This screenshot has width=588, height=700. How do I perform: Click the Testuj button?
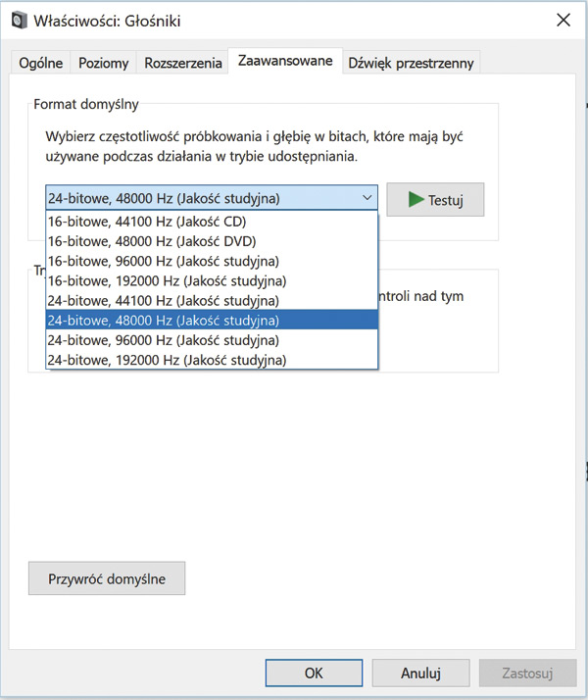coord(435,200)
